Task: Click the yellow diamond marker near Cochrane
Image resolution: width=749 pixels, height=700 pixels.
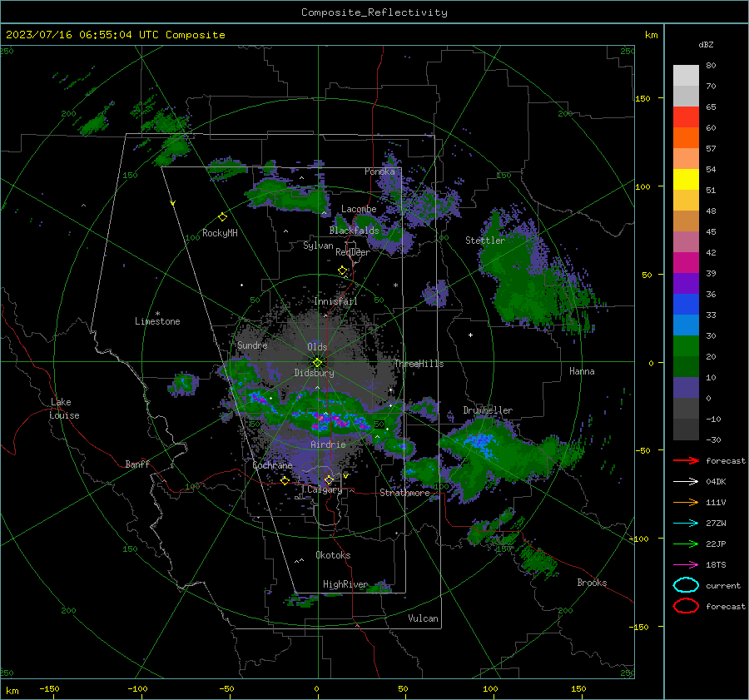Action: [285, 480]
